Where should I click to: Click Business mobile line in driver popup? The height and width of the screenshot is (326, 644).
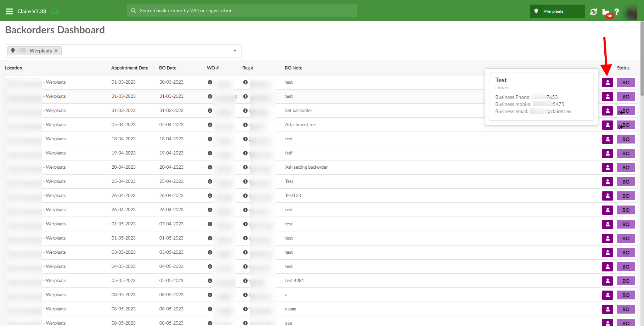(530, 104)
